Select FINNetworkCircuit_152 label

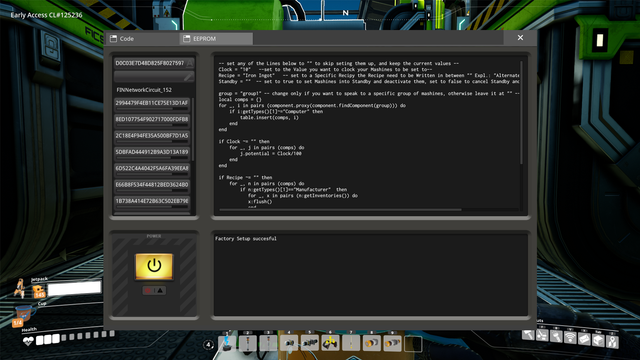[144, 90]
